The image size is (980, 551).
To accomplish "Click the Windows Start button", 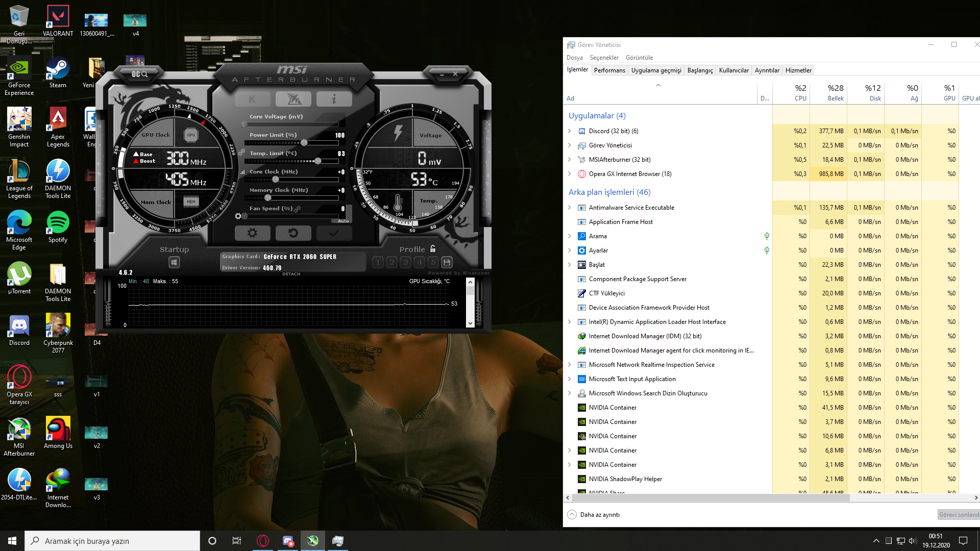I will tap(12, 541).
